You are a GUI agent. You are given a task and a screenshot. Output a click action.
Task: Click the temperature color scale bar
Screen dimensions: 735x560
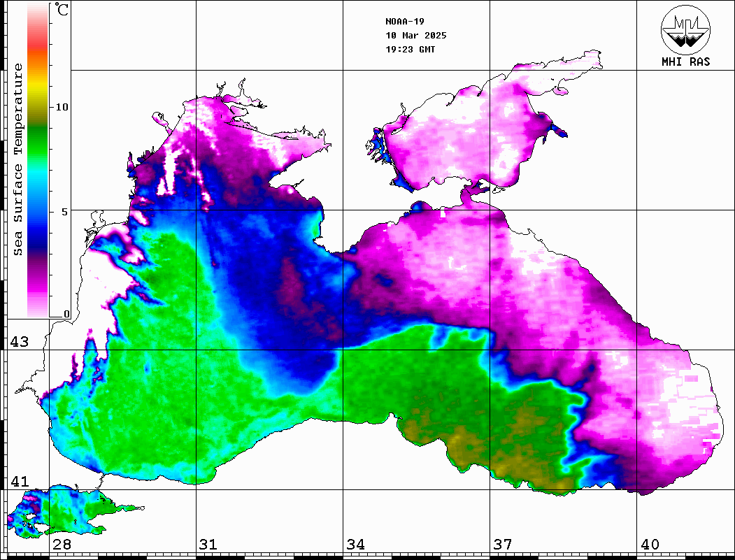tap(38, 160)
